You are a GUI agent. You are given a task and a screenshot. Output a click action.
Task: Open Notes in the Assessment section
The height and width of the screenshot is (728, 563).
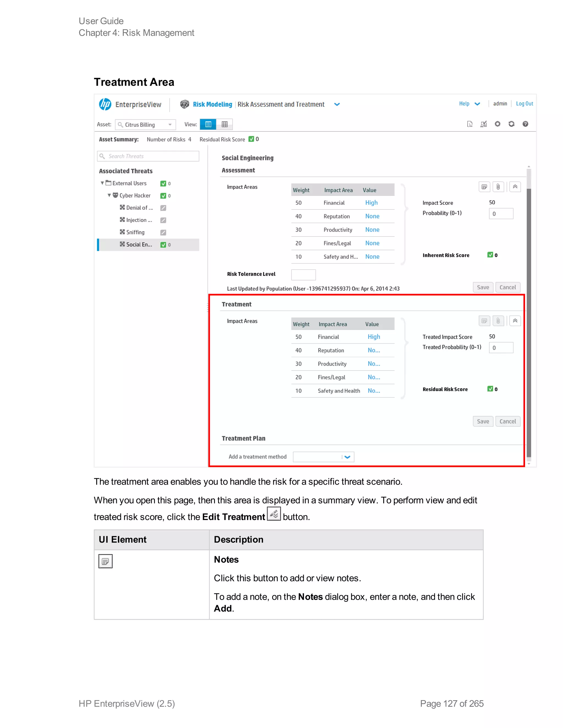tap(484, 187)
